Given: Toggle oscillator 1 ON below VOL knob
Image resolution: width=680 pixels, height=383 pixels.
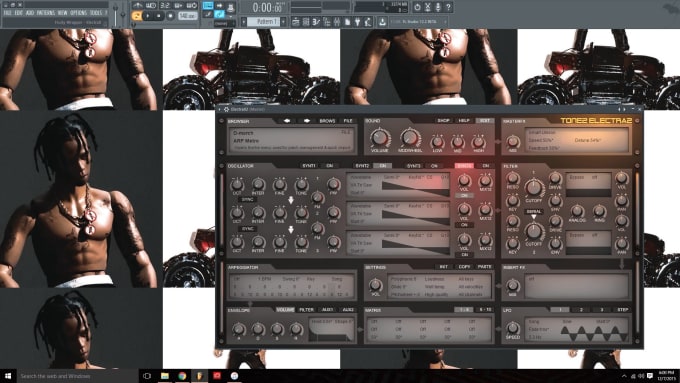Looking at the screenshot, I should 464,196.
